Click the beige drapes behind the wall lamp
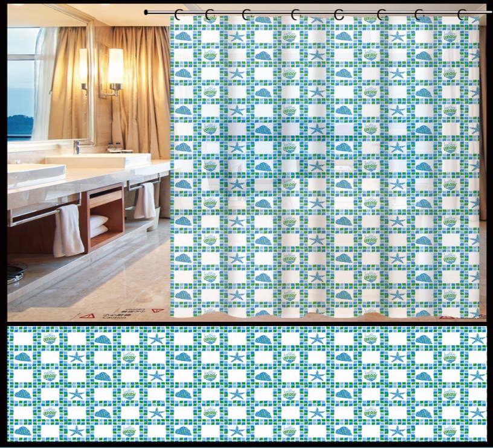The height and width of the screenshot is (448, 493). click(x=139, y=91)
